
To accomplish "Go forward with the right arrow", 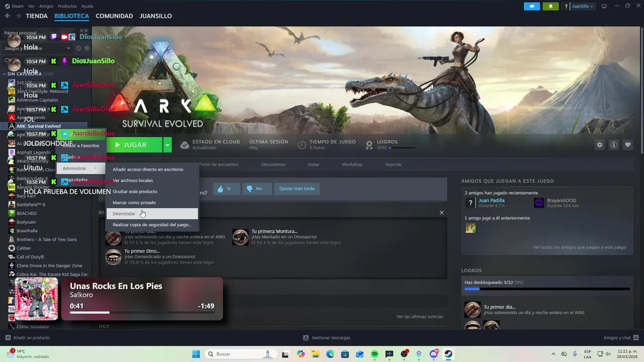I will tap(18, 16).
